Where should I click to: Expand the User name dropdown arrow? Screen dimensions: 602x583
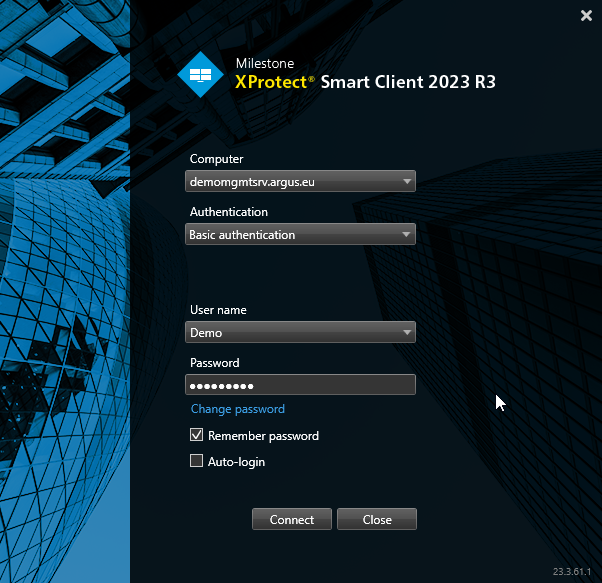[x=406, y=333]
